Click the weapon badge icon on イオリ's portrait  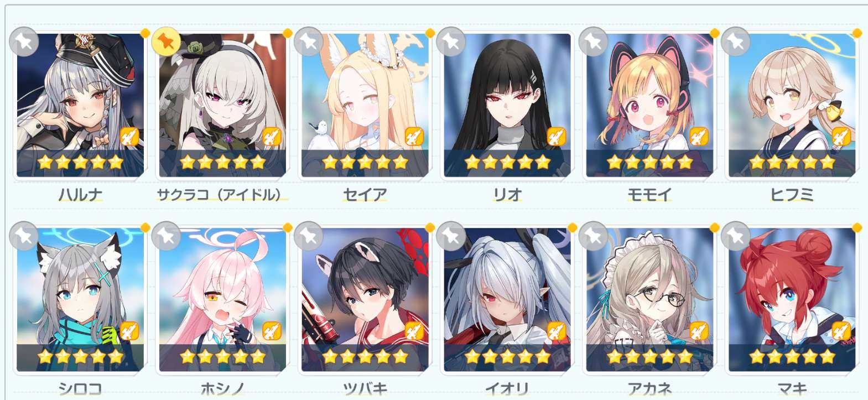pyautogui.click(x=556, y=331)
